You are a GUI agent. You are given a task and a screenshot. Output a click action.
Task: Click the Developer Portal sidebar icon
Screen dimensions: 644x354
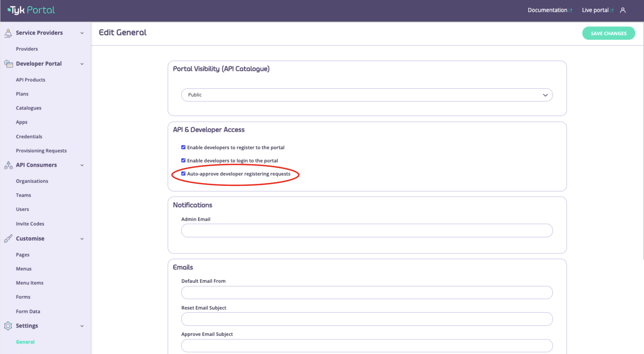8,64
